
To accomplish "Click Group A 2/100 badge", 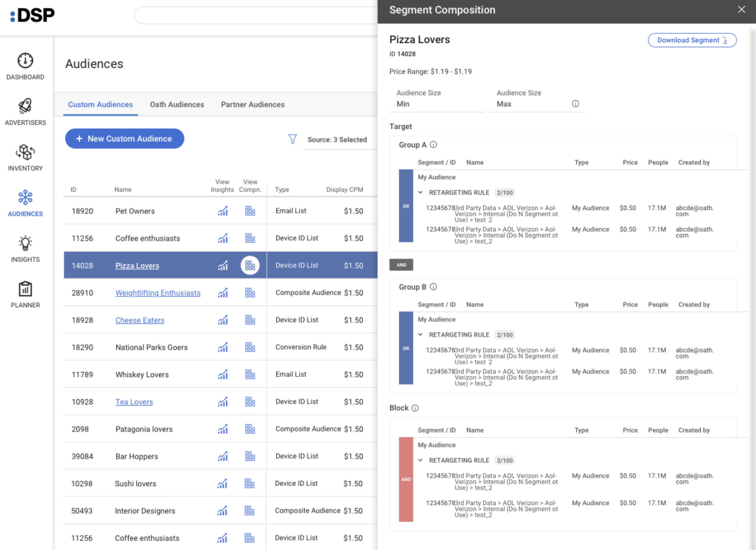I will 505,192.
